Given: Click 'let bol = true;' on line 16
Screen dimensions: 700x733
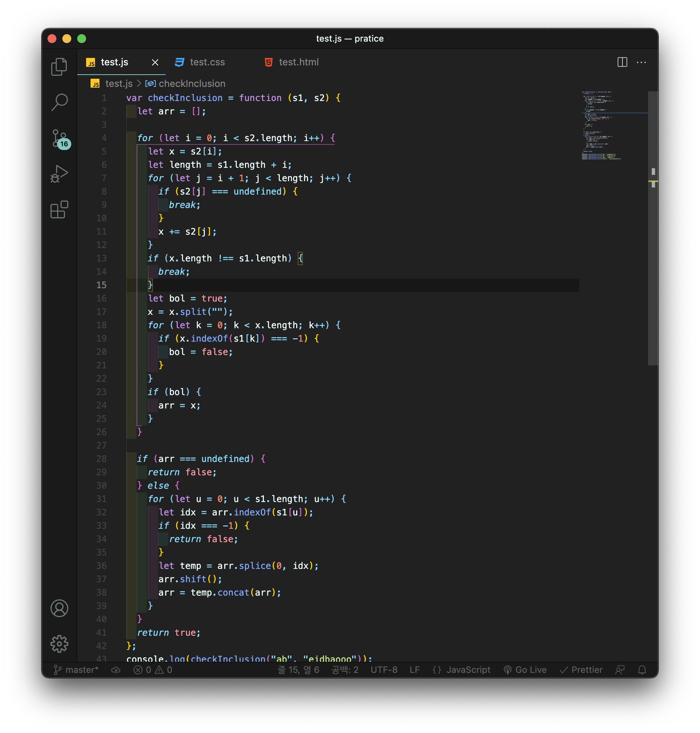Looking at the screenshot, I should pos(187,298).
